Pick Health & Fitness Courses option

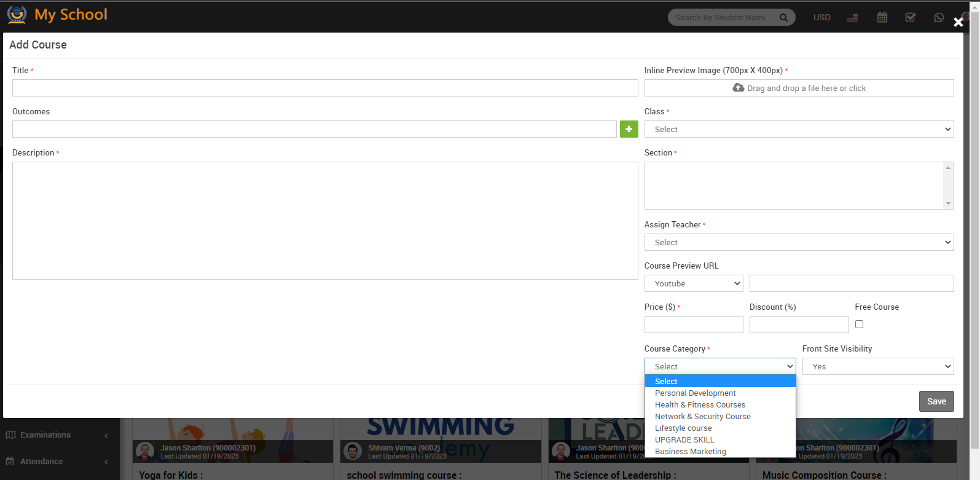pyautogui.click(x=700, y=405)
